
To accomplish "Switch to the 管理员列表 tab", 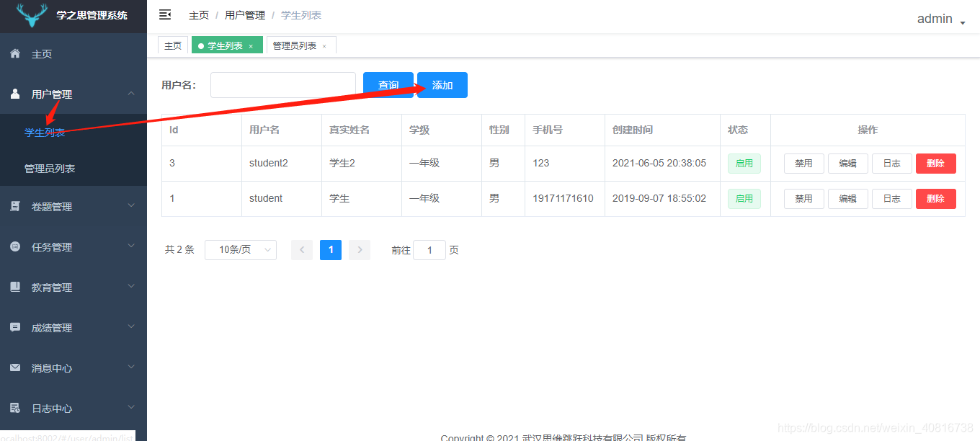I will click(x=301, y=45).
